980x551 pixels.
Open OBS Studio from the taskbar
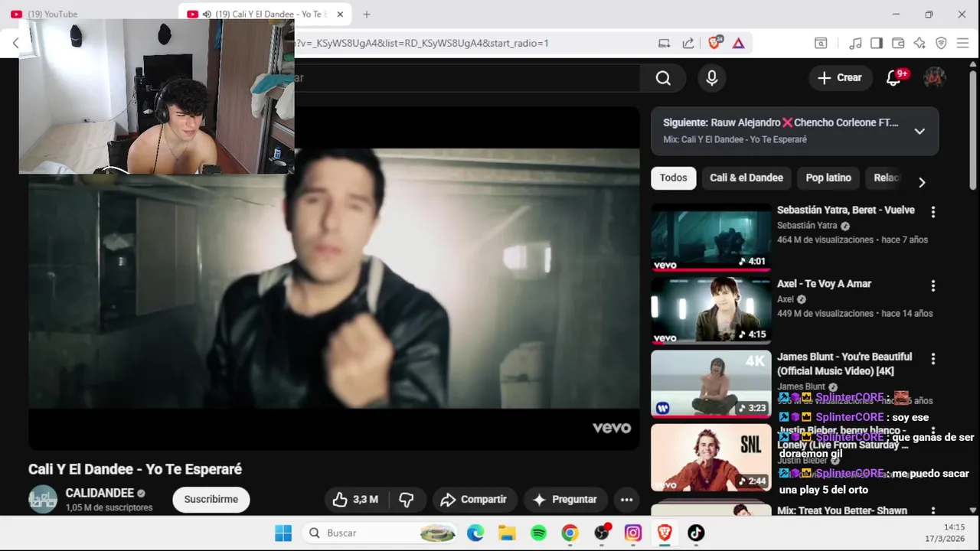tap(602, 533)
